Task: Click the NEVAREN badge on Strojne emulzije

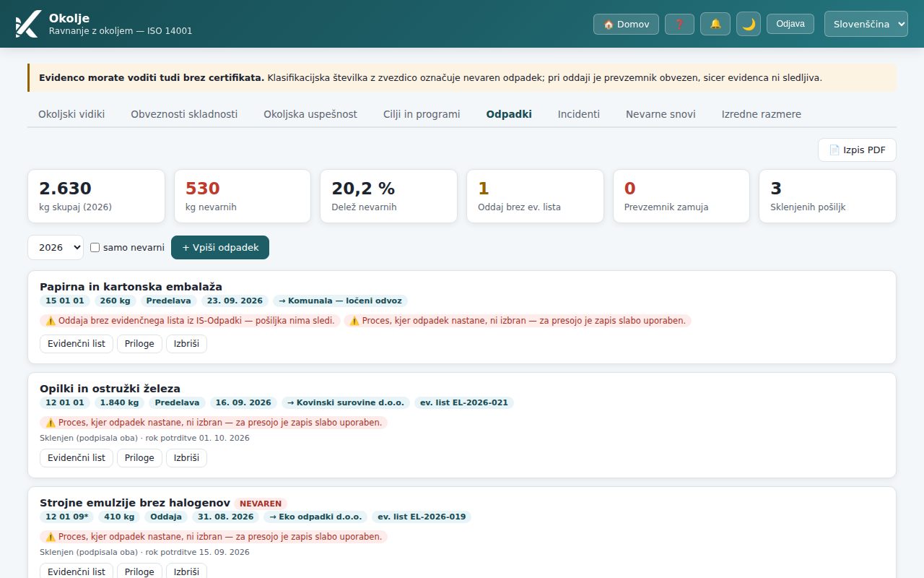Action: (x=261, y=504)
